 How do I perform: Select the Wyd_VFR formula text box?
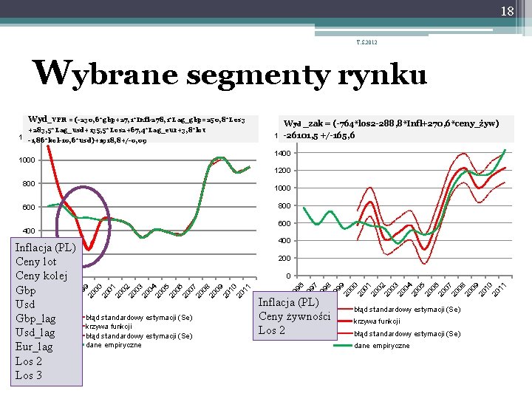point(141,129)
